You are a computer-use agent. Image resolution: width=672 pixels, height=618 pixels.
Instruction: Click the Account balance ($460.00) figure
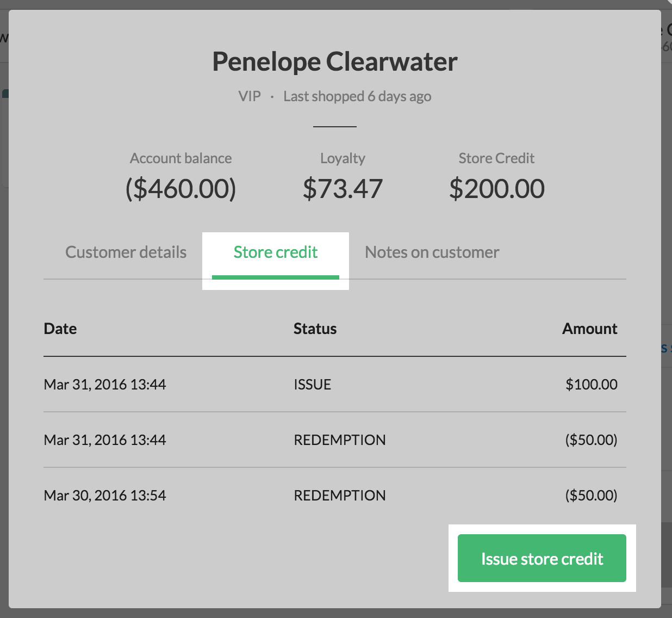(x=181, y=189)
